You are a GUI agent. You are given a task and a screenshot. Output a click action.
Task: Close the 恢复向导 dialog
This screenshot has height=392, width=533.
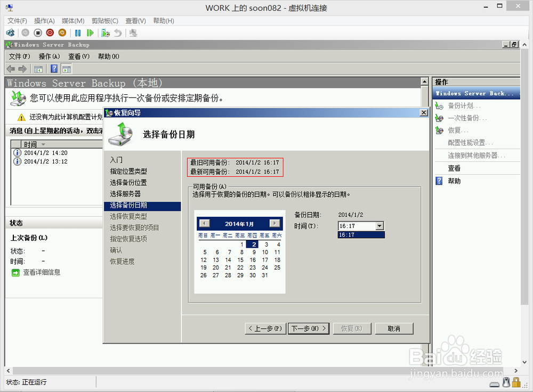[424, 113]
